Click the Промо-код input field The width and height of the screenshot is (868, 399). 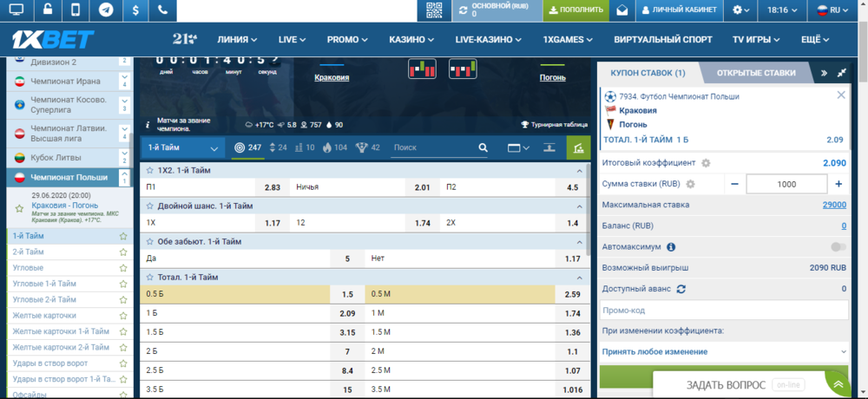724,311
